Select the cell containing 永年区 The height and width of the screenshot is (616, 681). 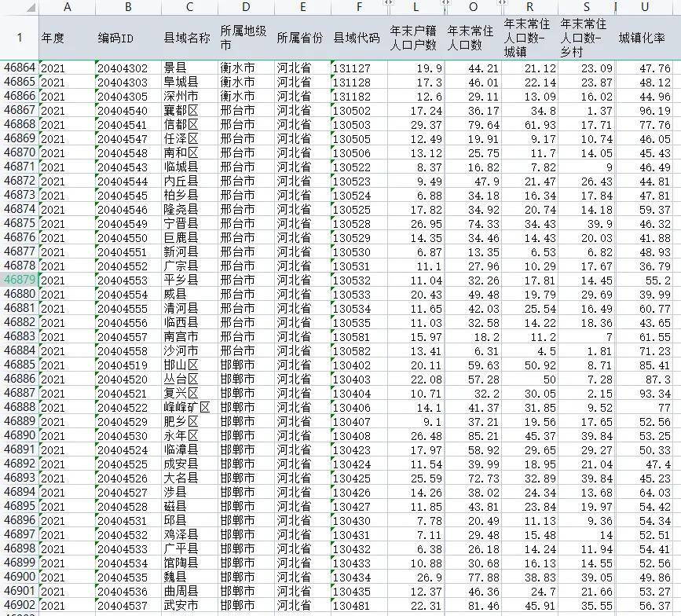[x=189, y=436]
